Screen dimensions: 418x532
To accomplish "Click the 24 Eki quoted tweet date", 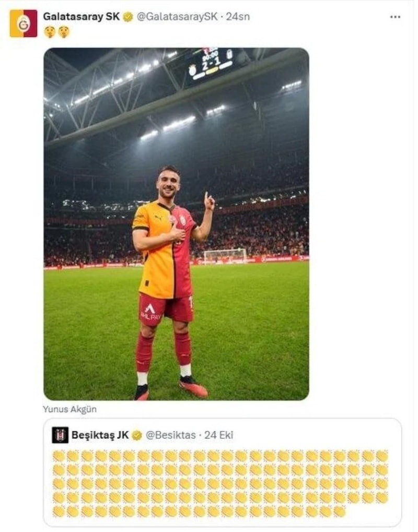I will click(219, 435).
